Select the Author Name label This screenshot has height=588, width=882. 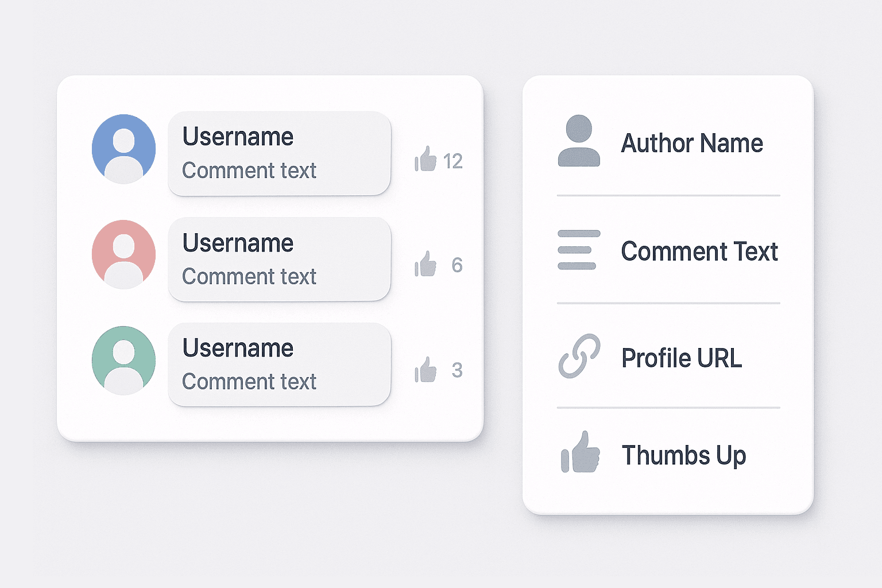pyautogui.click(x=692, y=144)
